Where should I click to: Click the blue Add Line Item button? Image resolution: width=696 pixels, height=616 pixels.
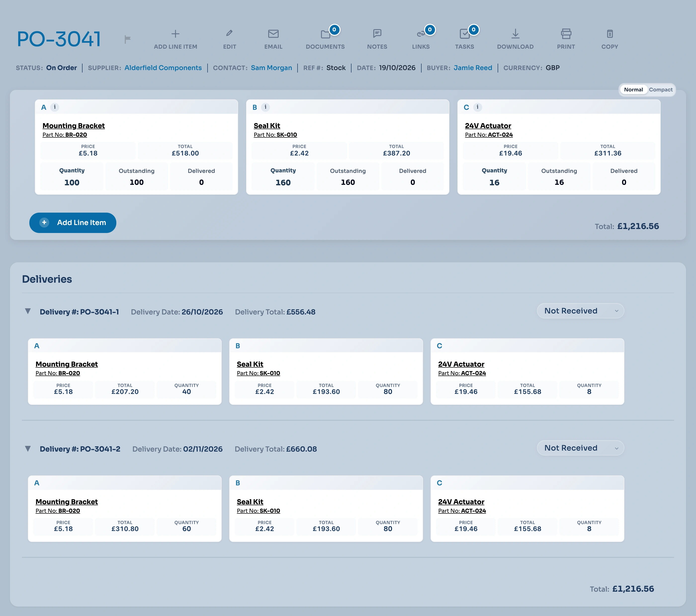pyautogui.click(x=73, y=223)
